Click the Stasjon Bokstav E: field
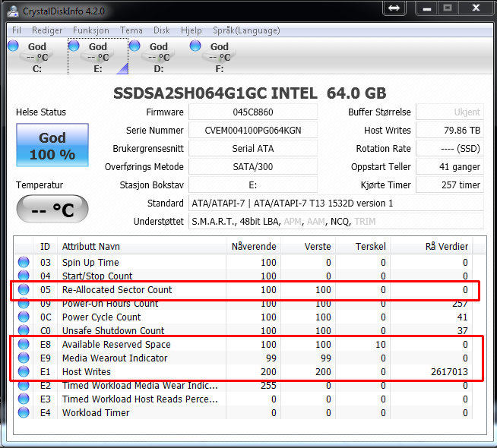 pyautogui.click(x=253, y=185)
